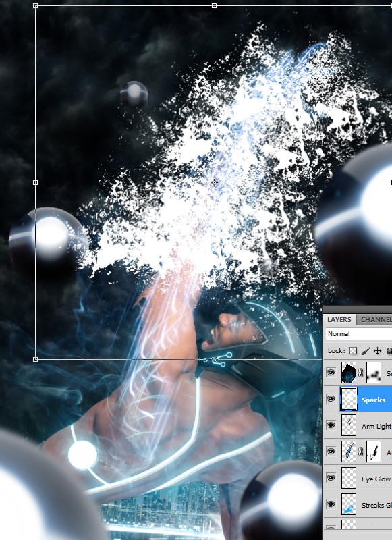This screenshot has height=540, width=392.
Task: Enable lock image pixels brush icon
Action: click(366, 350)
